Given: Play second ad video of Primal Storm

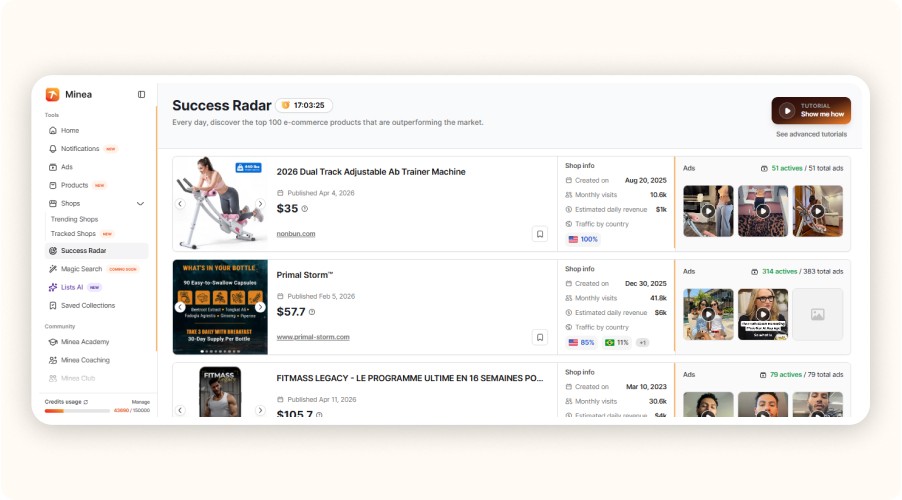Looking at the screenshot, I should point(763,314).
